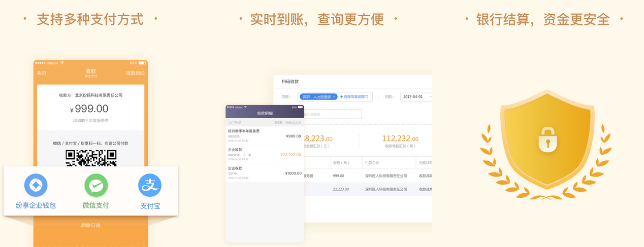This screenshot has width=644, height=247.
Task: Tap the blue 支付宝 Alipay icon
Action: point(150,186)
